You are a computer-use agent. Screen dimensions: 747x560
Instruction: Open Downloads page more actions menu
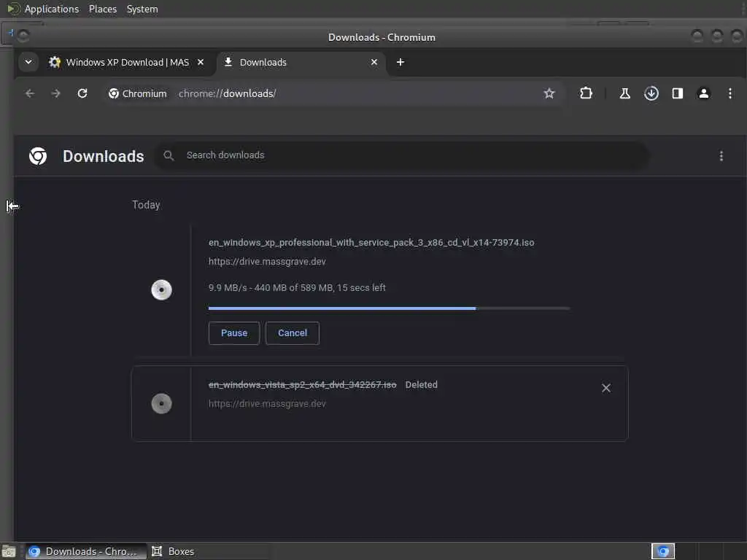(721, 156)
